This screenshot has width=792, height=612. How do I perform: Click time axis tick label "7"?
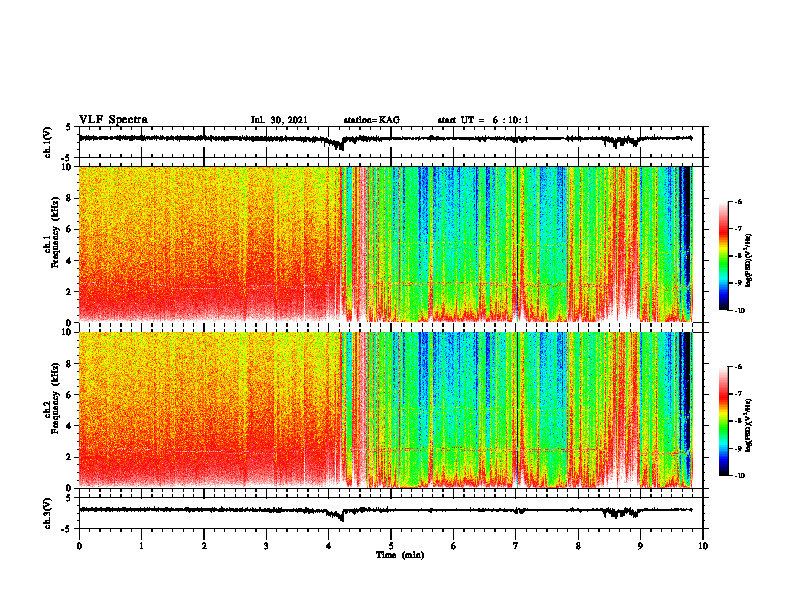516,546
